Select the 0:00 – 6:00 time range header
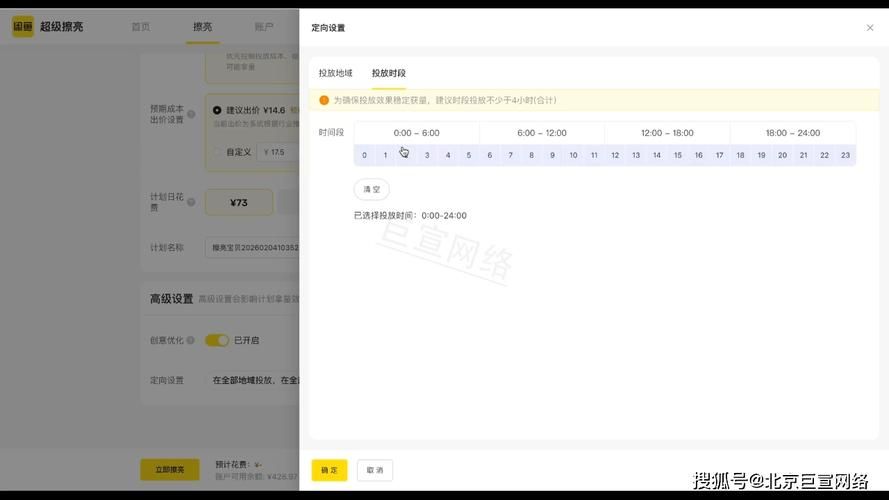This screenshot has width=889, height=500. [416, 133]
